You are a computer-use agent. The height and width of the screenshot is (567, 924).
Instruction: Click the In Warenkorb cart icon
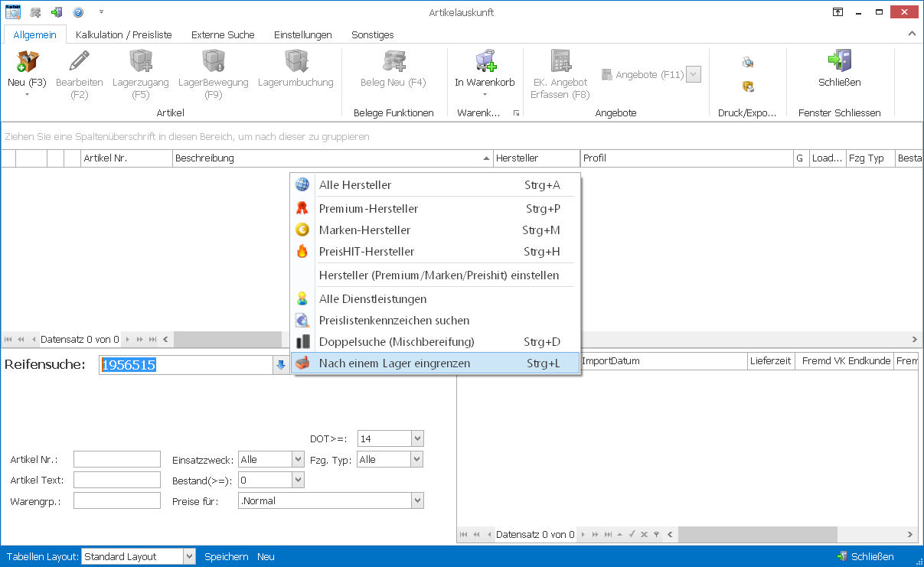[x=485, y=61]
